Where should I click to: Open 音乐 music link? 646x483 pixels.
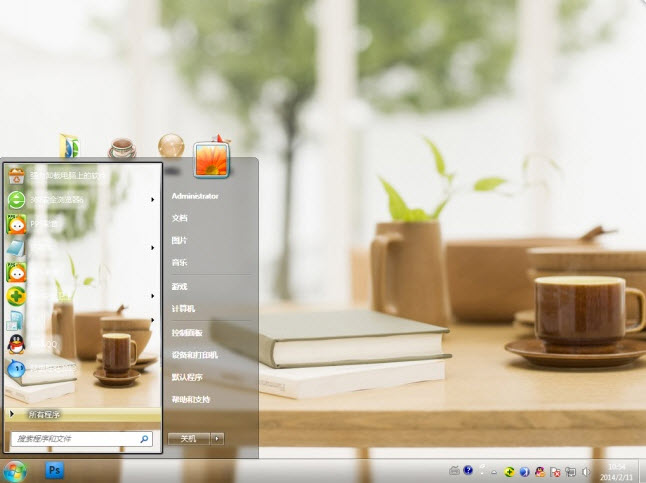pyautogui.click(x=179, y=262)
